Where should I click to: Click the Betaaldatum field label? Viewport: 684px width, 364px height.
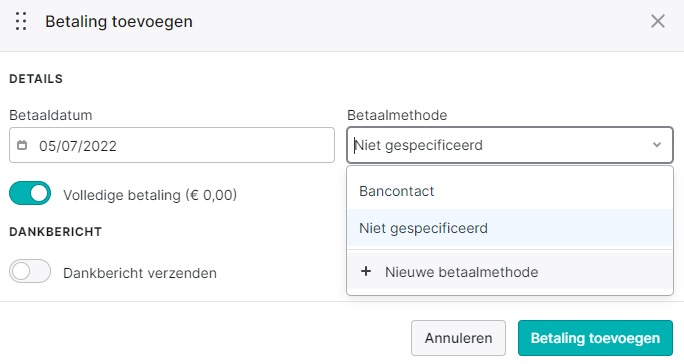pos(51,115)
